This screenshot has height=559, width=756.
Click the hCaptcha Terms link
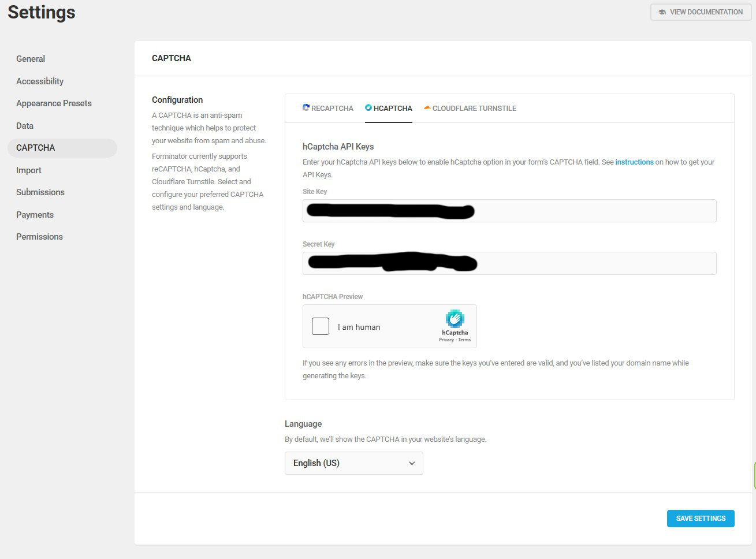pos(464,340)
